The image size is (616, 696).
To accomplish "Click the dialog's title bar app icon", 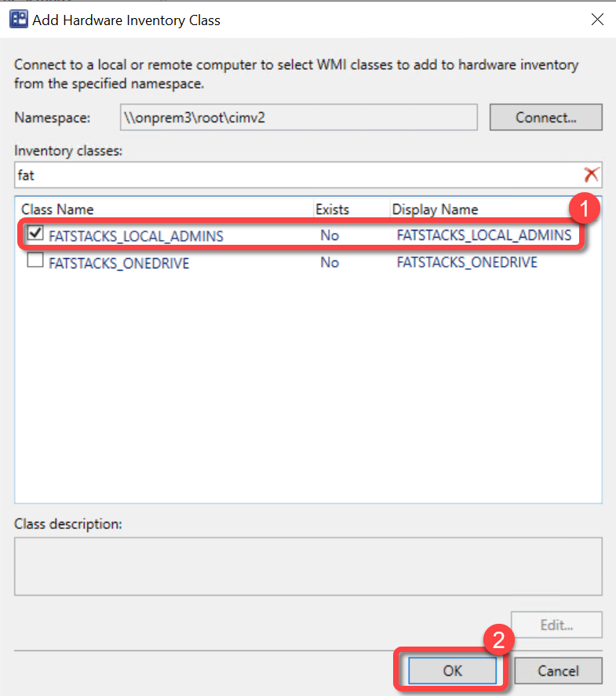I will (17, 20).
